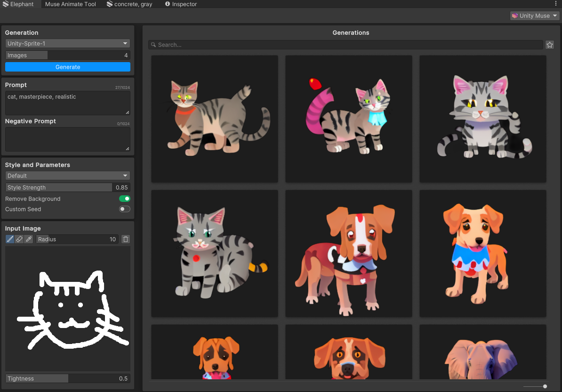The width and height of the screenshot is (562, 392).
Task: Select the dog with white face stripe thumbnail
Action: (x=349, y=253)
